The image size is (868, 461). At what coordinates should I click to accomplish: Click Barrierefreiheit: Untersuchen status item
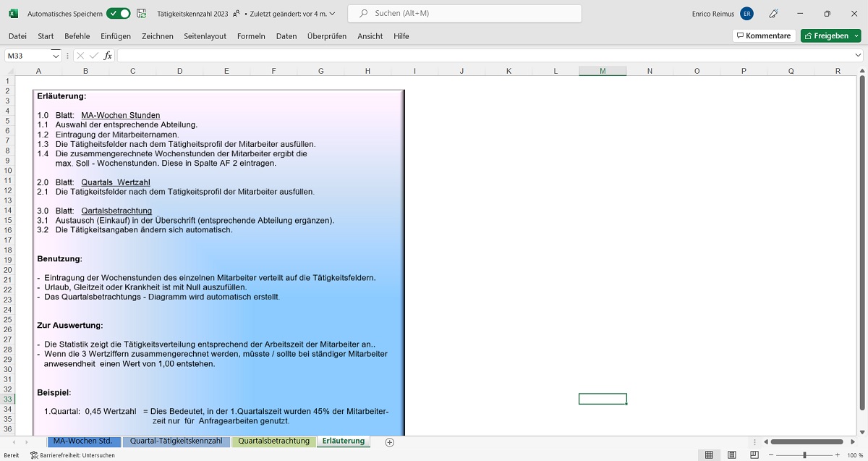point(72,455)
